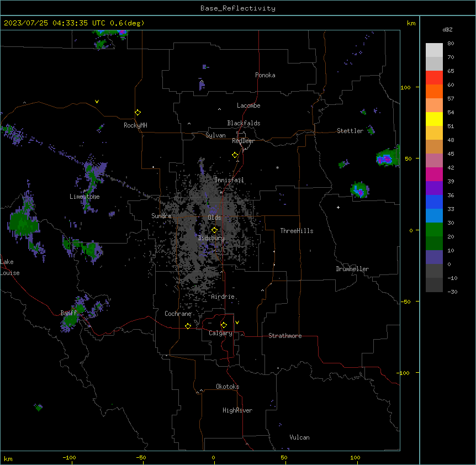This screenshot has height=465, width=476.
Task: Click the km label at bottom-left corner
Action: click(8, 459)
